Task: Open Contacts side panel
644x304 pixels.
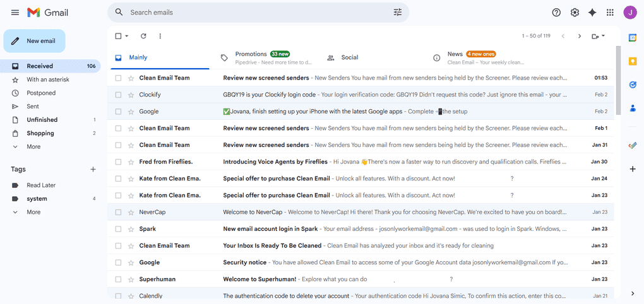Action: click(x=633, y=108)
